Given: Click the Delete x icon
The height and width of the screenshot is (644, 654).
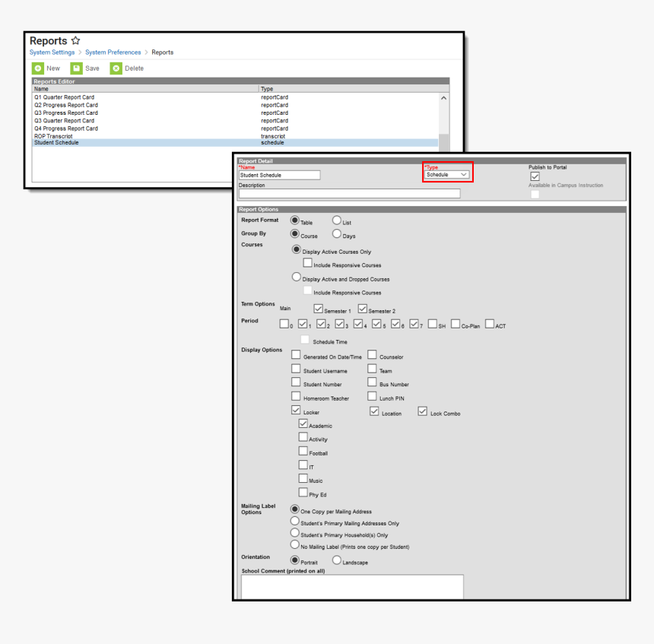Looking at the screenshot, I should [116, 68].
